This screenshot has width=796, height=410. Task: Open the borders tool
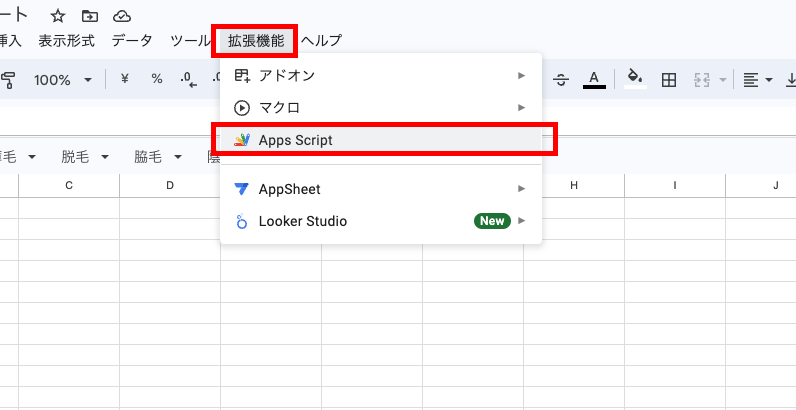(x=669, y=80)
